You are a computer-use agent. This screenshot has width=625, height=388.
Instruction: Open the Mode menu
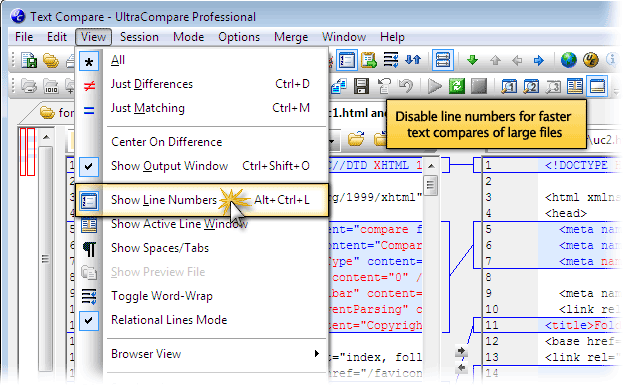click(x=189, y=37)
